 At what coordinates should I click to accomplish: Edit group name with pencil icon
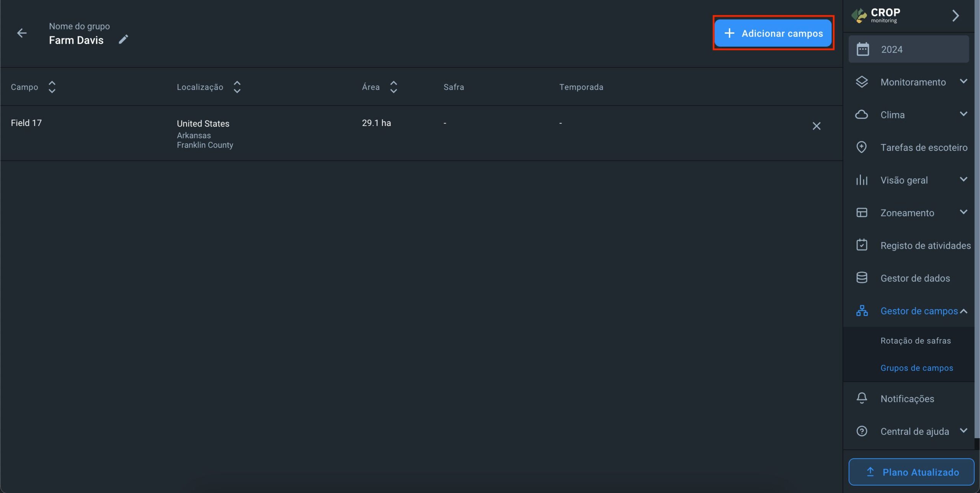pos(123,39)
